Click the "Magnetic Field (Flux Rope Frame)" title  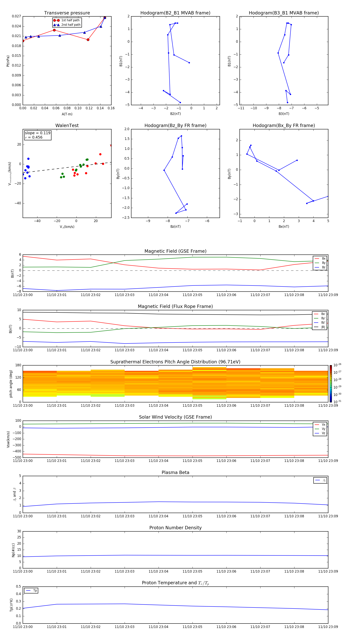pyautogui.click(x=175, y=307)
